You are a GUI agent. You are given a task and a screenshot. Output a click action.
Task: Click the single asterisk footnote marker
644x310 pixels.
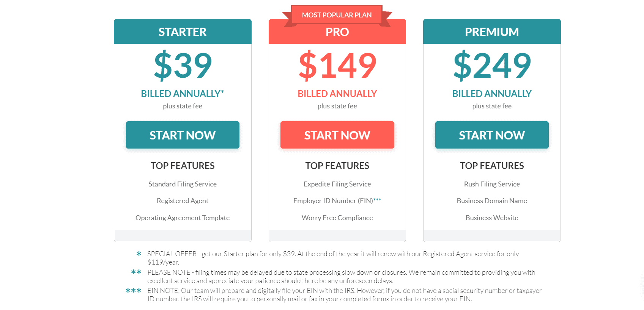139,254
